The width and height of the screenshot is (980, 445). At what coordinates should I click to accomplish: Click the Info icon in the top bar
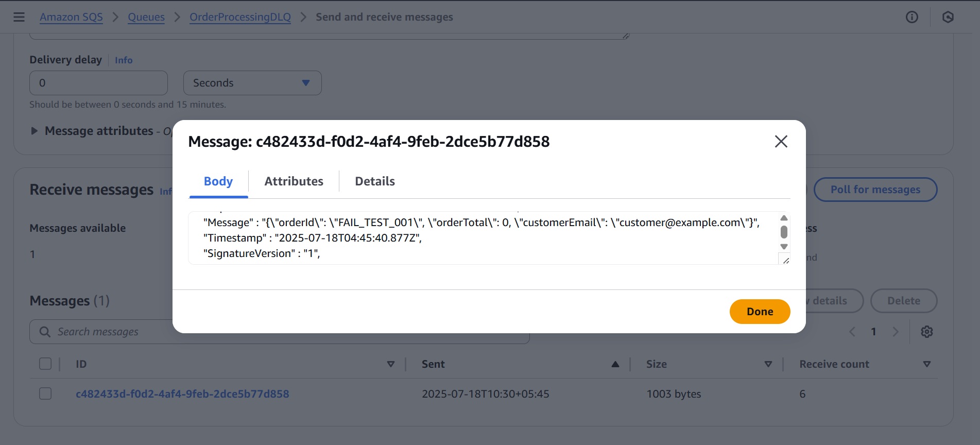coord(912,17)
